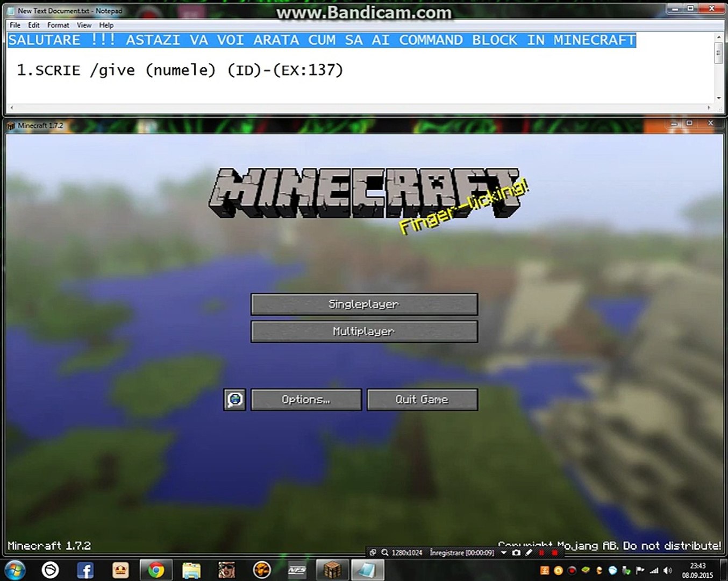
Task: Click Notepad scrollbar up arrow
Action: point(718,37)
